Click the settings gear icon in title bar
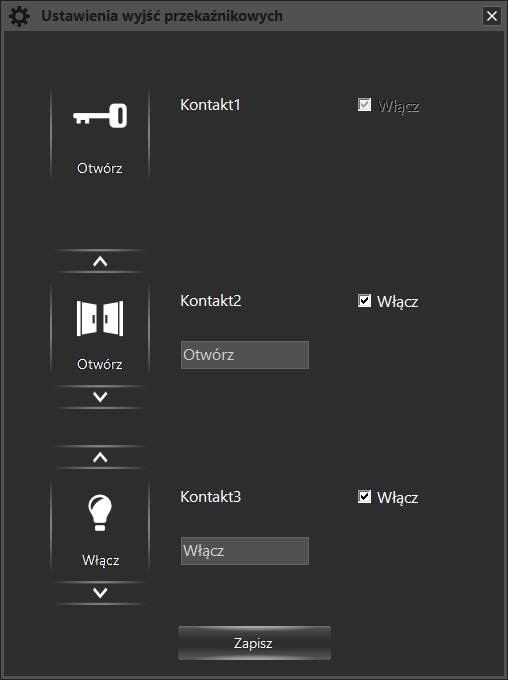Viewport: 508px width, 680px height. pyautogui.click(x=20, y=16)
